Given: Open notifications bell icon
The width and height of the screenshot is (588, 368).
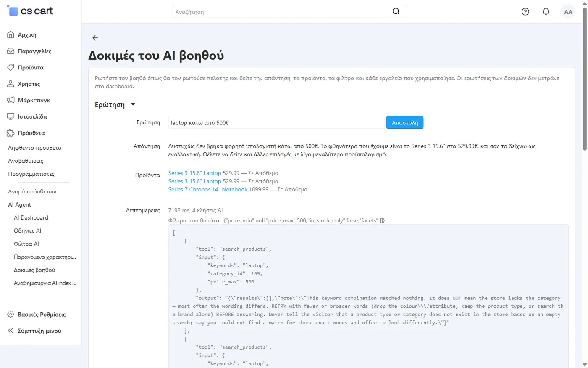Looking at the screenshot, I should point(546,12).
